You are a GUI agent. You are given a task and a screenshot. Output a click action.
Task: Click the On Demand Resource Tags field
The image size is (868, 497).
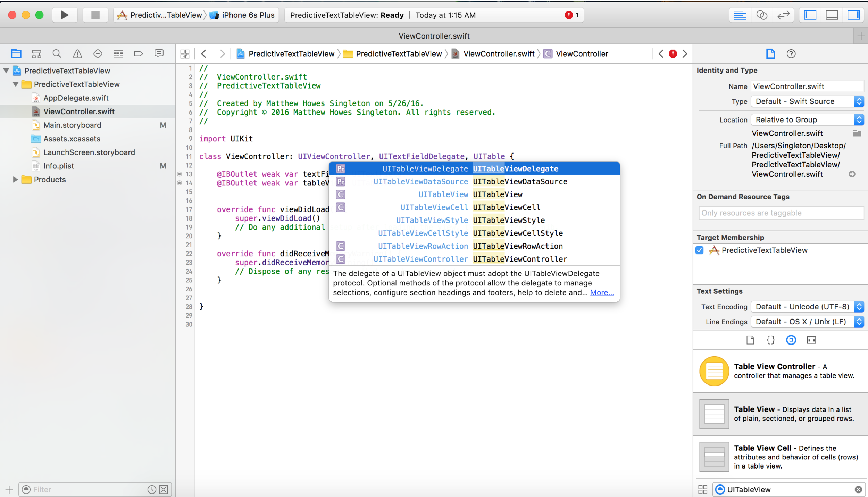pos(781,213)
